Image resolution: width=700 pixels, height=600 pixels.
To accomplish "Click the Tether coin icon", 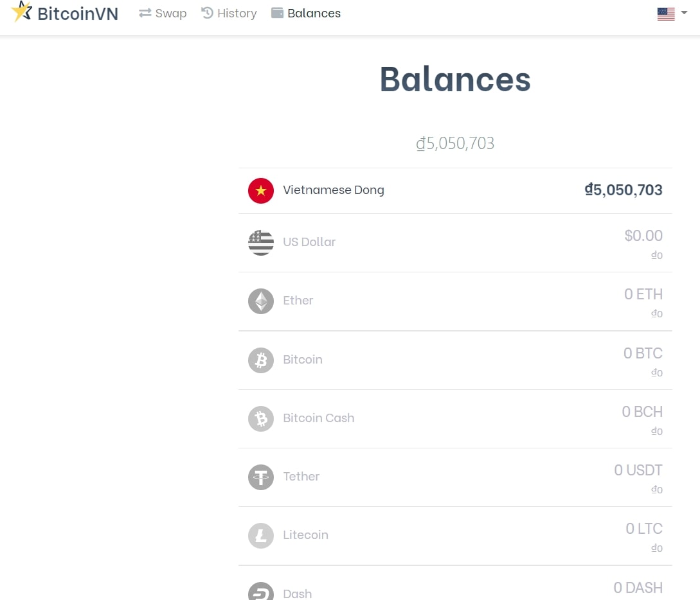I will (261, 477).
